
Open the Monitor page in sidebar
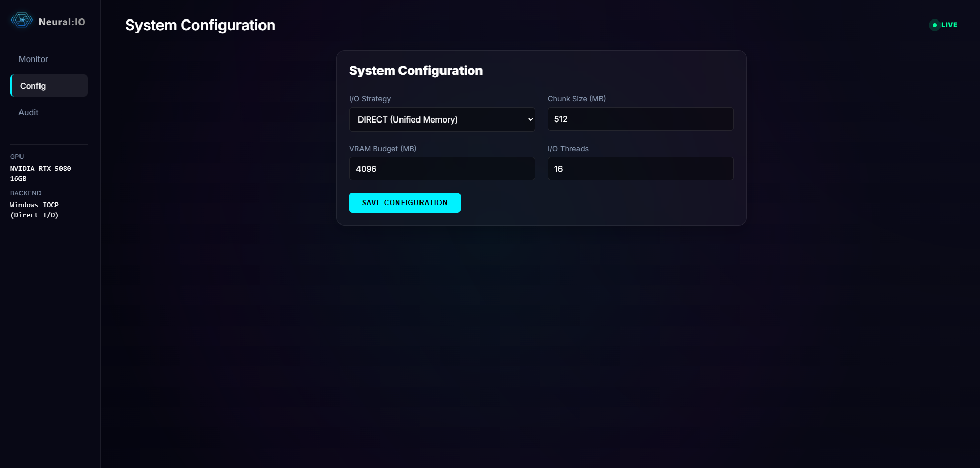click(x=49, y=59)
